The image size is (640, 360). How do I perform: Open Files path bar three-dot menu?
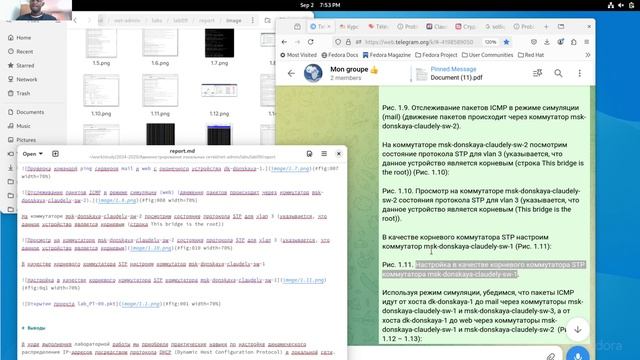pos(253,20)
